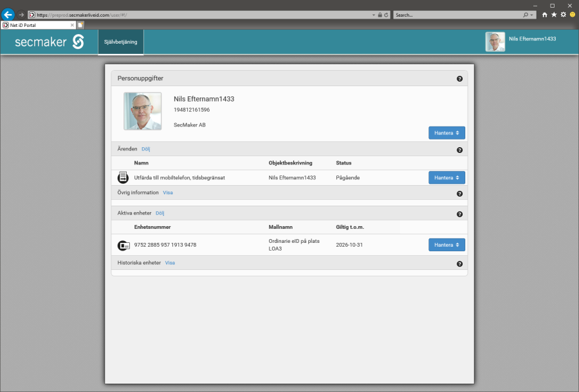Image resolution: width=579 pixels, height=392 pixels.
Task: Open help icon for Ärenden section
Action: tap(459, 150)
